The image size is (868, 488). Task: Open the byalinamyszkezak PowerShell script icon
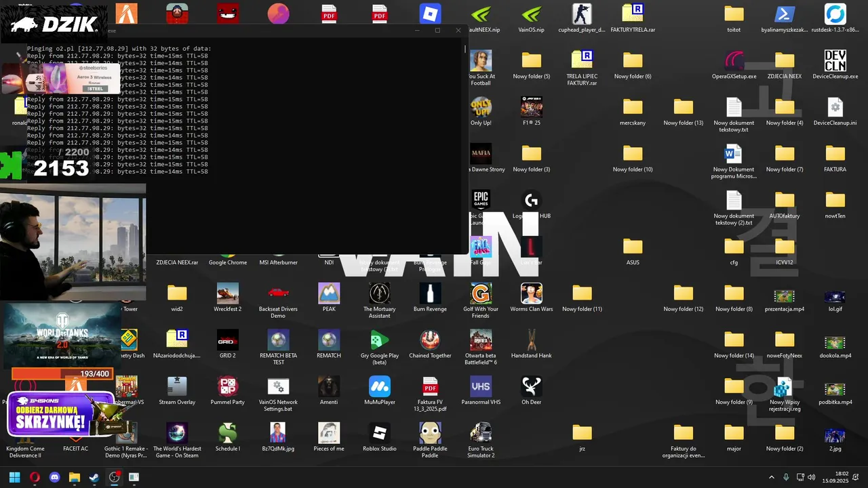(785, 19)
